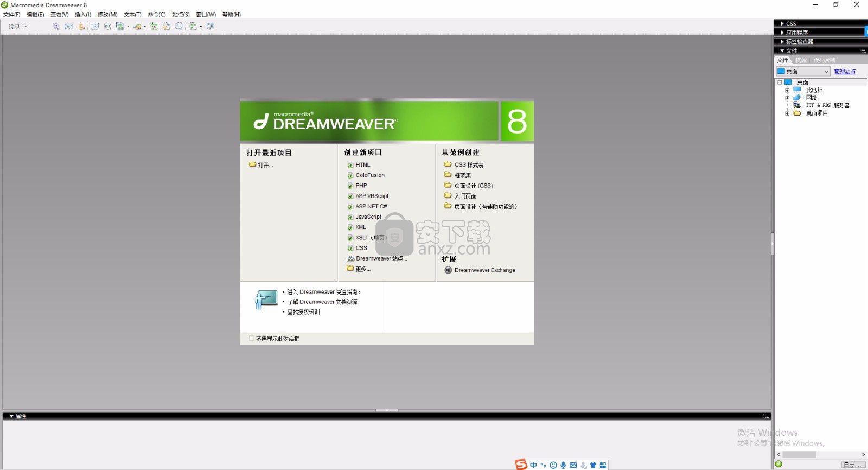Click the files panel scroll right arrow

click(863, 455)
